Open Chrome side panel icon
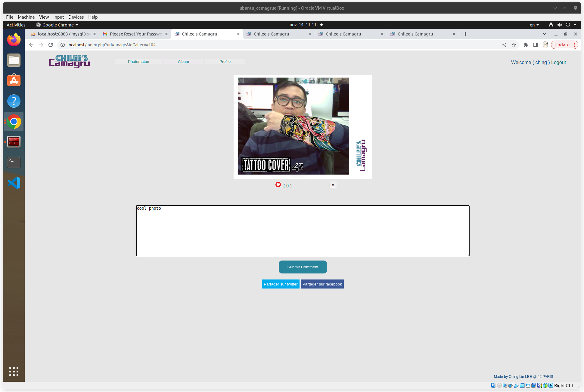Image resolution: width=584 pixels, height=392 pixels. pyautogui.click(x=535, y=45)
